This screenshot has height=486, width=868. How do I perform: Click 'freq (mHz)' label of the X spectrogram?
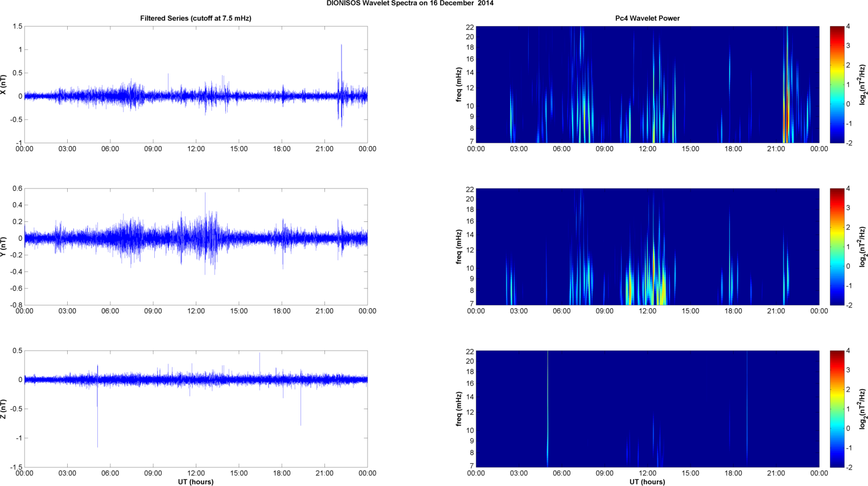pyautogui.click(x=458, y=85)
